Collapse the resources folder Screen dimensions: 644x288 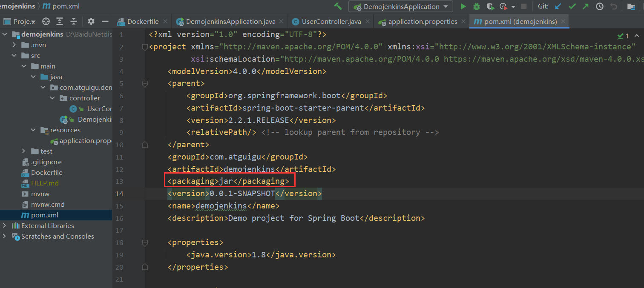pos(33,130)
